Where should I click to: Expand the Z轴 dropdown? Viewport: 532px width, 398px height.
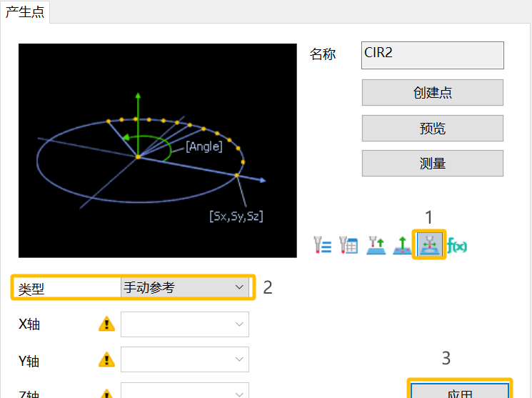pyautogui.click(x=185, y=391)
